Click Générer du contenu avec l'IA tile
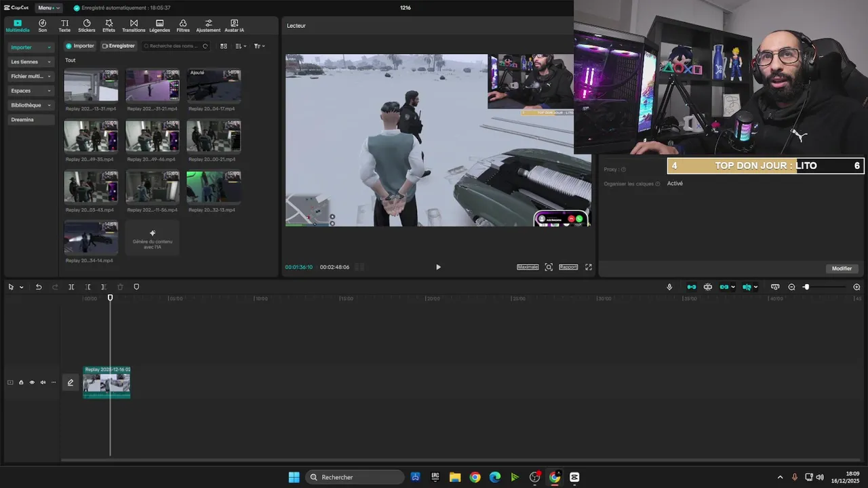868x488 pixels. click(x=153, y=238)
